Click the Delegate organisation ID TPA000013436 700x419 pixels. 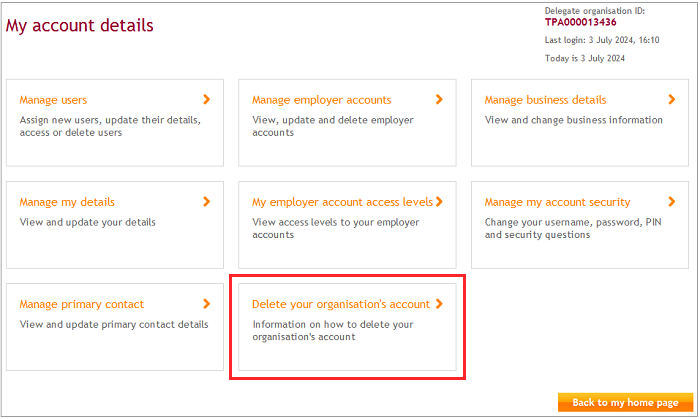coord(580,22)
